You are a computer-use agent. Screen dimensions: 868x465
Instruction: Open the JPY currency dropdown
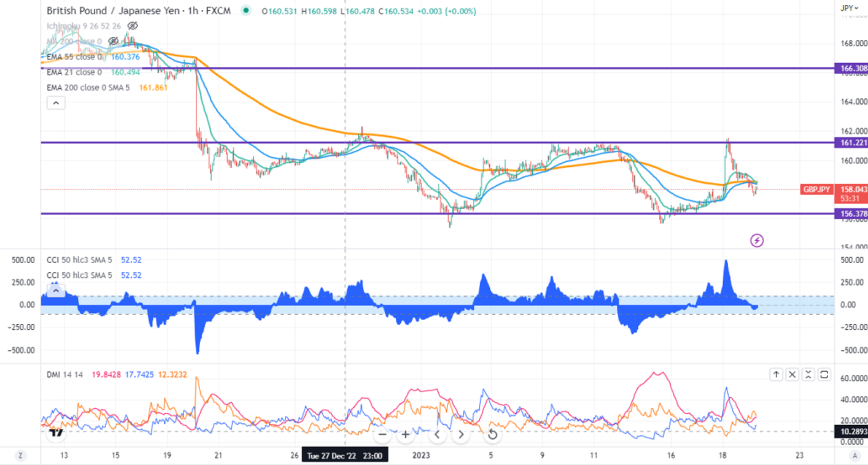click(x=848, y=8)
